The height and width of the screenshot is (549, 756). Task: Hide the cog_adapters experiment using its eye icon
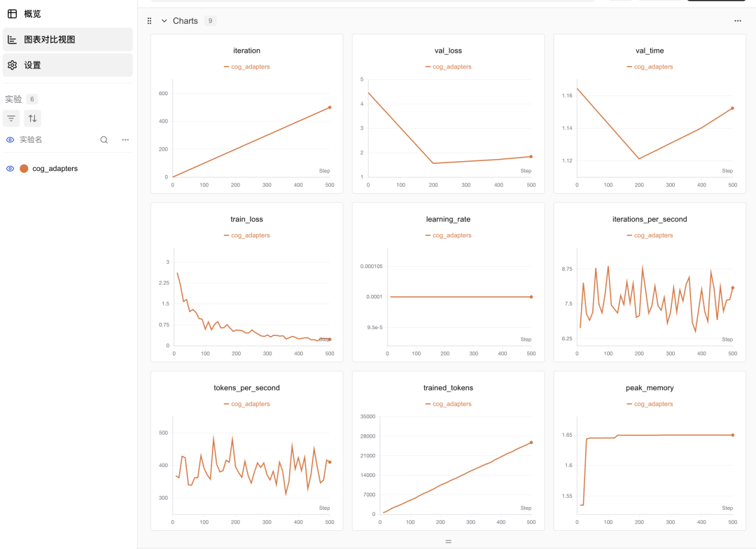coord(10,169)
